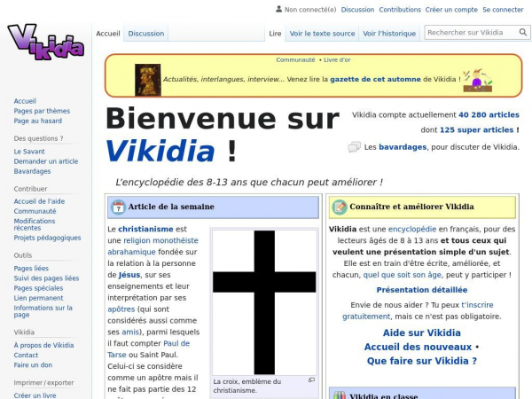Select the Accueil tab
The image size is (532, 399).
108,34
